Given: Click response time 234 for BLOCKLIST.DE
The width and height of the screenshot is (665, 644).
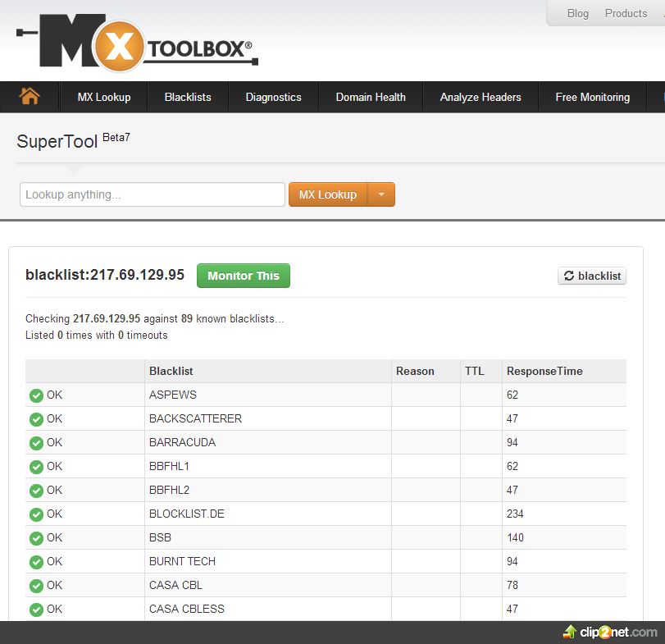Looking at the screenshot, I should pyautogui.click(x=515, y=514).
